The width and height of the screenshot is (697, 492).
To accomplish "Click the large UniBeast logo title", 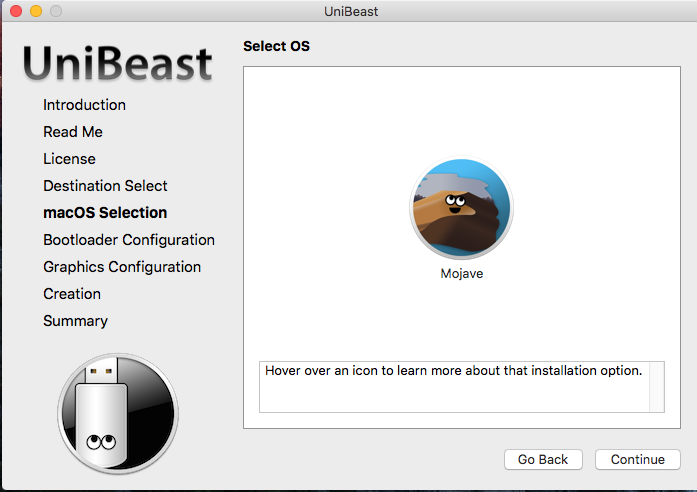I will (x=118, y=64).
